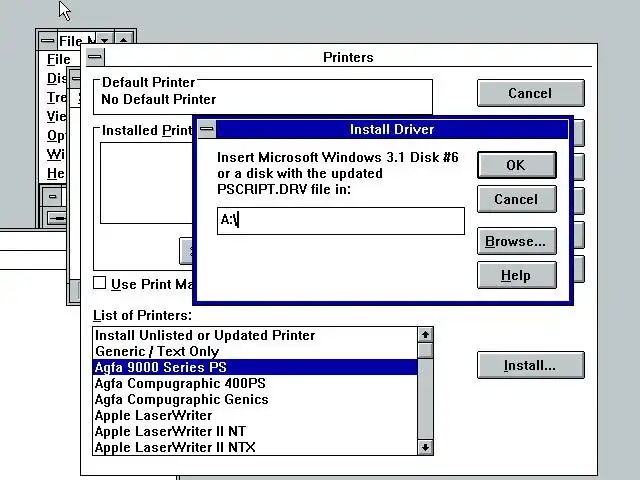
Task: Open View menu in File Manager window
Action: (56, 116)
